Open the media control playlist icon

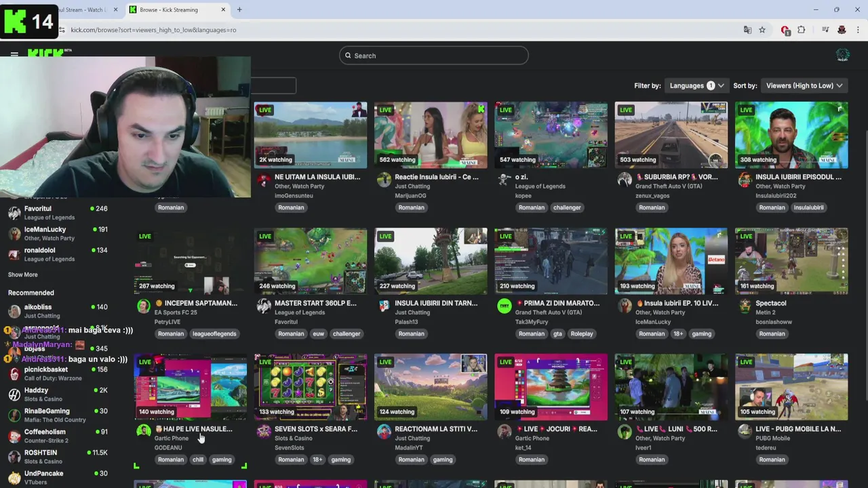point(825,30)
